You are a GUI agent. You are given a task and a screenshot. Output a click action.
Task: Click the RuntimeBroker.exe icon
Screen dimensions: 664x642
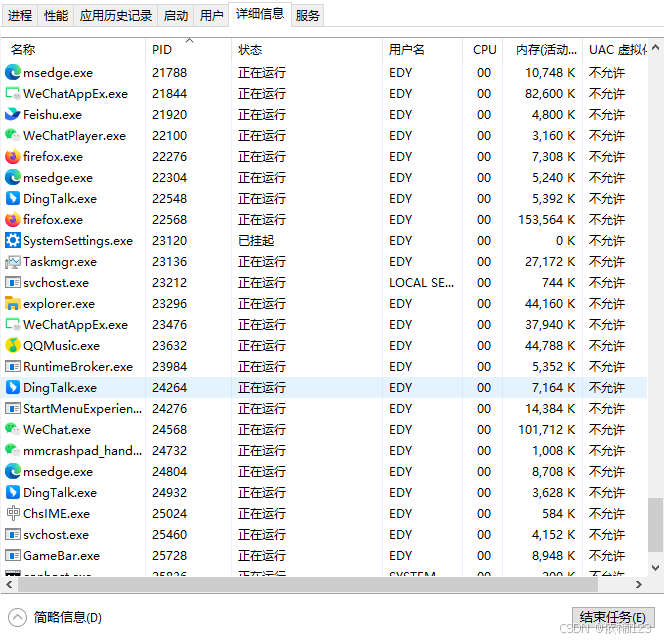pyautogui.click(x=13, y=367)
